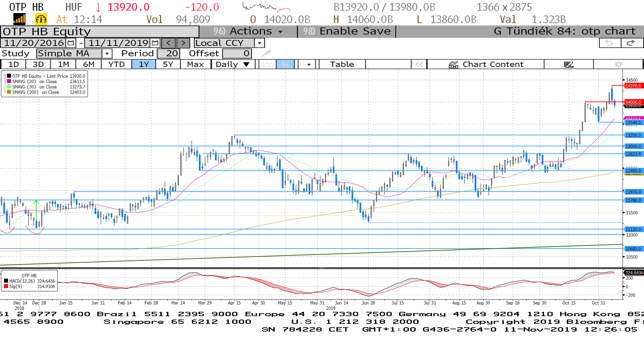This screenshot has height=348, width=644.
Task: Click the olive SMAVG (200) legend swatch
Action: tap(9, 92)
